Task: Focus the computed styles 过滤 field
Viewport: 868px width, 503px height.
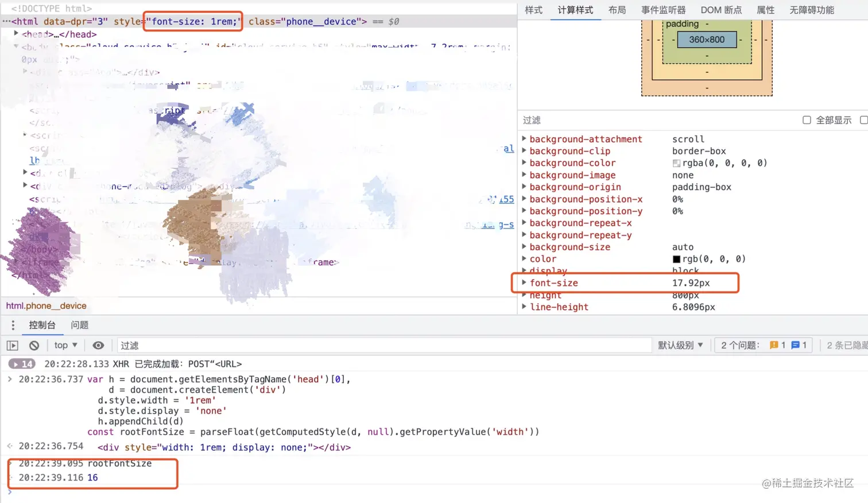Action: (657, 120)
